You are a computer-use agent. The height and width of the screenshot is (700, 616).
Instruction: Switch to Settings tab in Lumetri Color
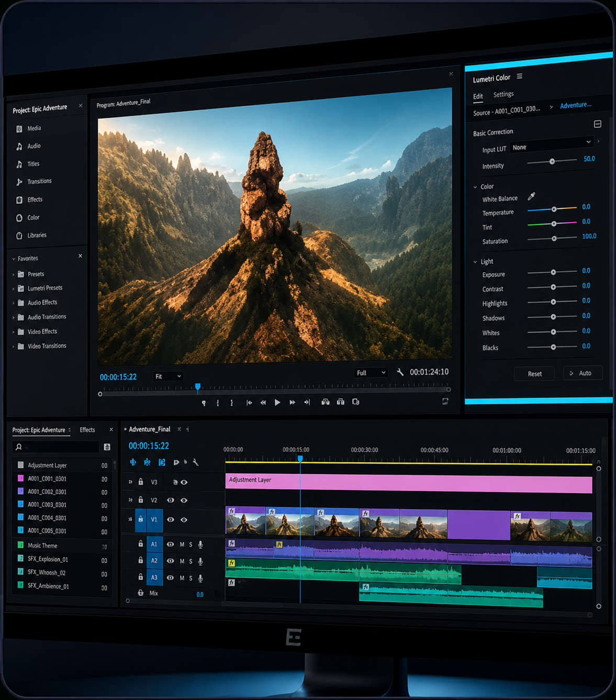(x=503, y=94)
